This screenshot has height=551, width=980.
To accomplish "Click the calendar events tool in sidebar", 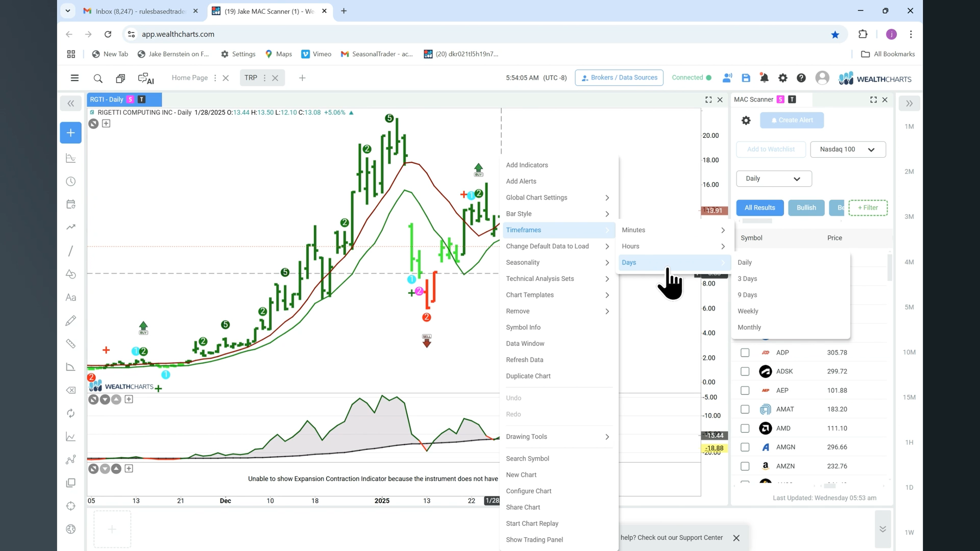I will coord(71,205).
